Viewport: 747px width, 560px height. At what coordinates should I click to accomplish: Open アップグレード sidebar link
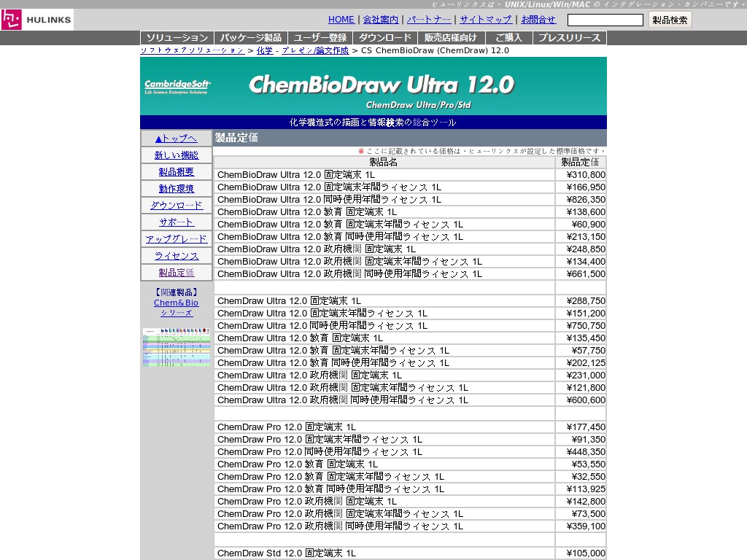(x=177, y=239)
